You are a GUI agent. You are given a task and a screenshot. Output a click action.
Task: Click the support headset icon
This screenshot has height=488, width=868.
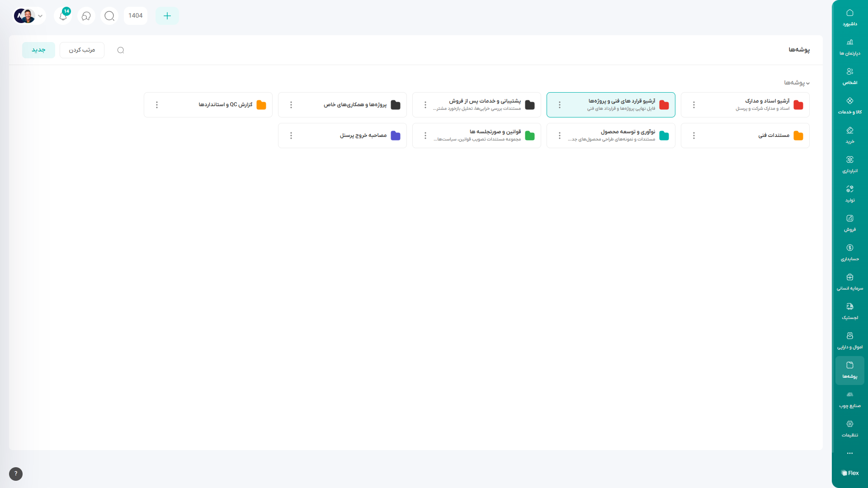click(x=86, y=16)
